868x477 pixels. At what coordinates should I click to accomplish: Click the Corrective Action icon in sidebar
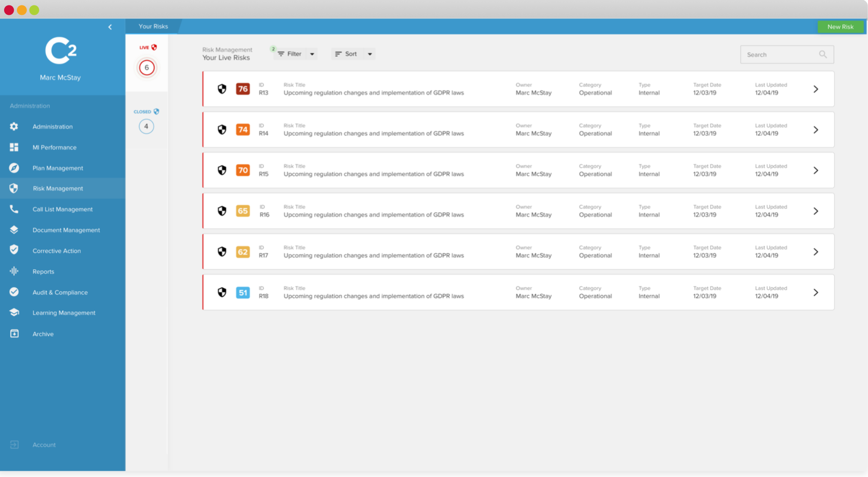point(15,250)
